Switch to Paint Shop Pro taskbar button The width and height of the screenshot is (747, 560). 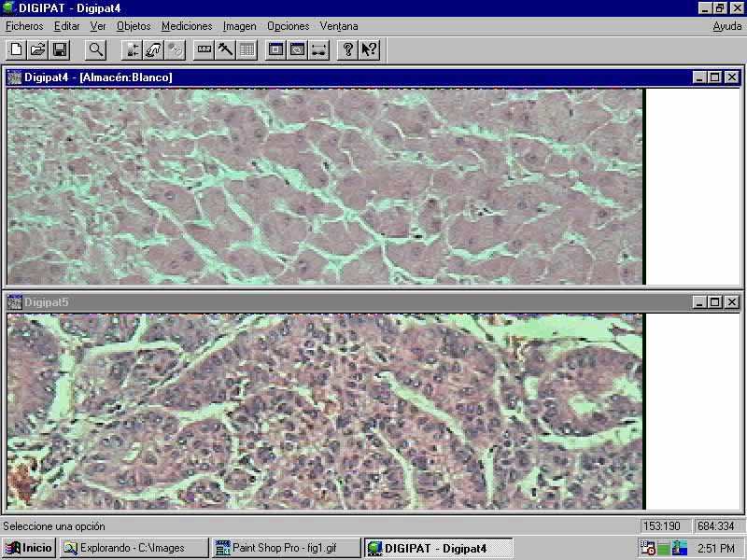click(286, 548)
